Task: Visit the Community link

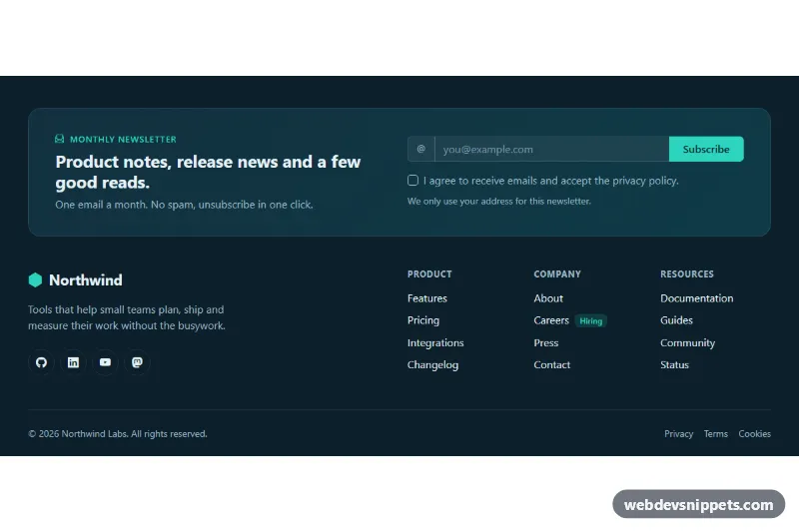Action: pos(688,342)
